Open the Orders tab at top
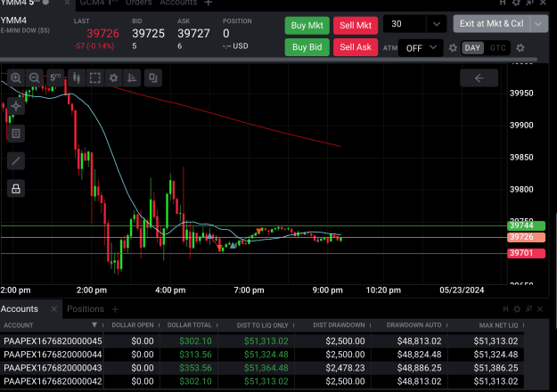The height and width of the screenshot is (392, 557). tap(138, 3)
